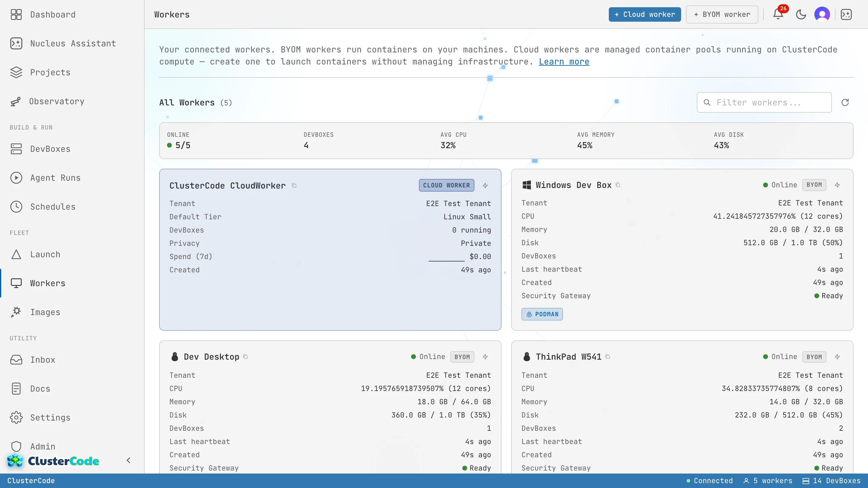Click ClusterCode label in status bar
Viewport: 868px width, 488px height.
coord(31,481)
